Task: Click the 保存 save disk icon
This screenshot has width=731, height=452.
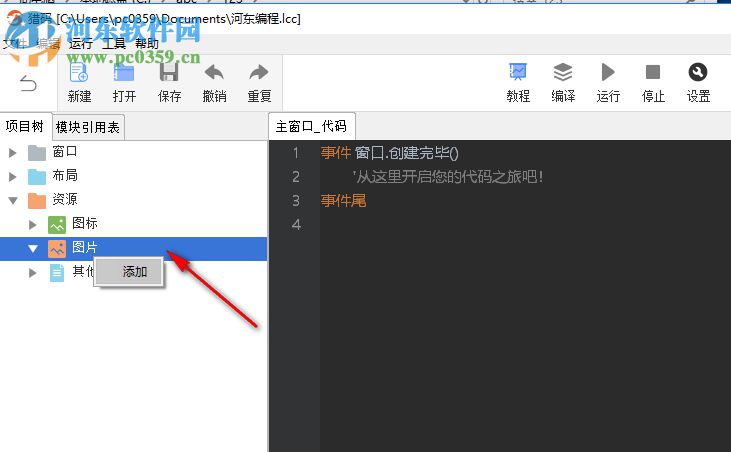Action: pos(169,72)
